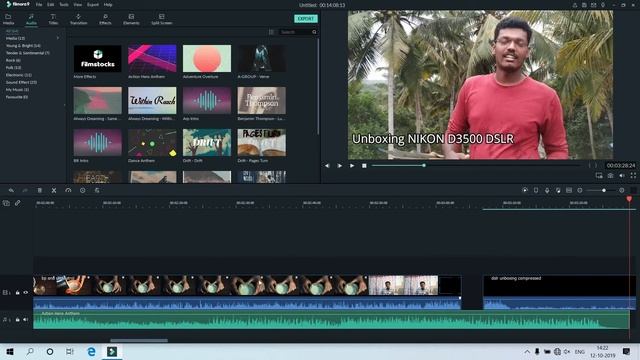Click the add track manager icon
The height and width of the screenshot is (360, 640).
point(6,203)
